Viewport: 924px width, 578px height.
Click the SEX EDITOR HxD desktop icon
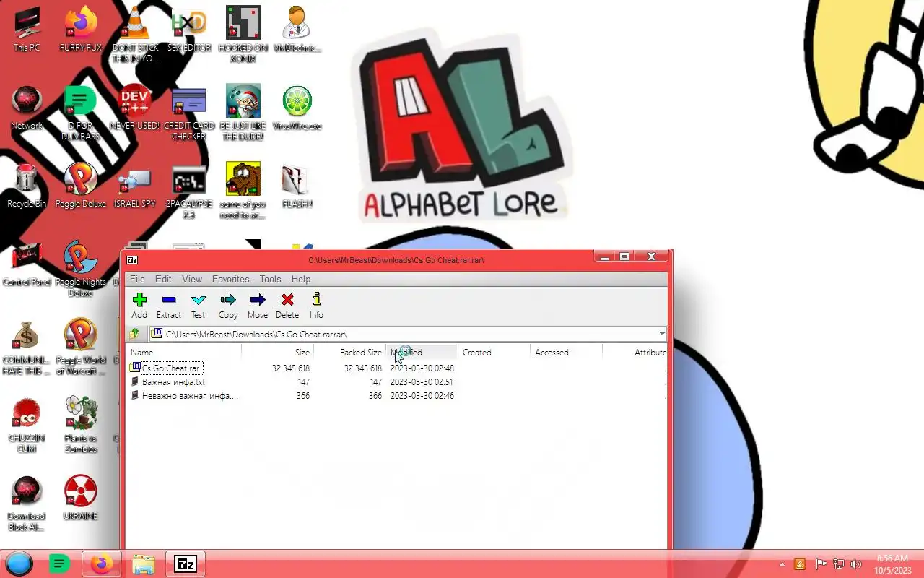point(189,30)
